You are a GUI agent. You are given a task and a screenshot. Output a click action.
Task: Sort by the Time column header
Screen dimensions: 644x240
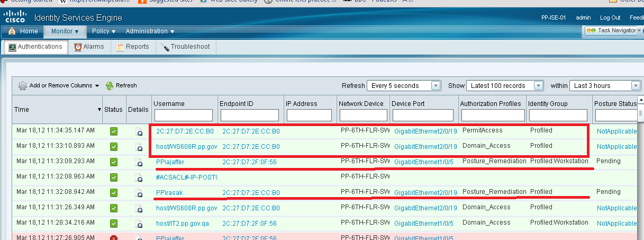57,109
